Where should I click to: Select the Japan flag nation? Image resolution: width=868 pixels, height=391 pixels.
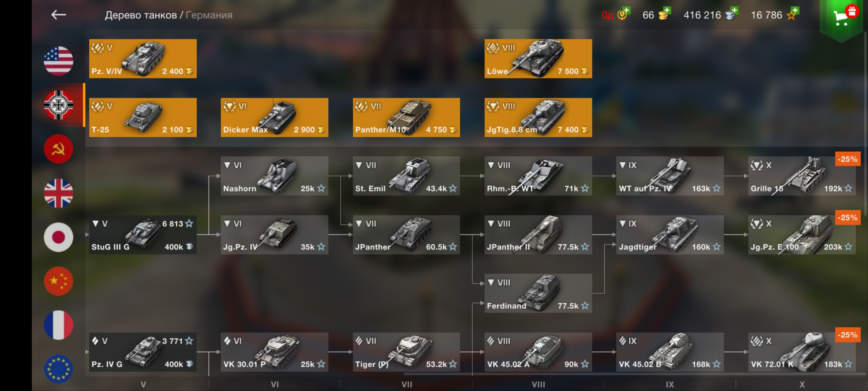(59, 237)
